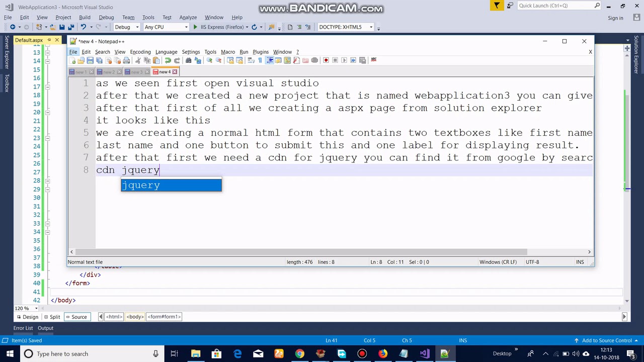Expand the IIS Express browser dropdown arrow

coord(247,27)
